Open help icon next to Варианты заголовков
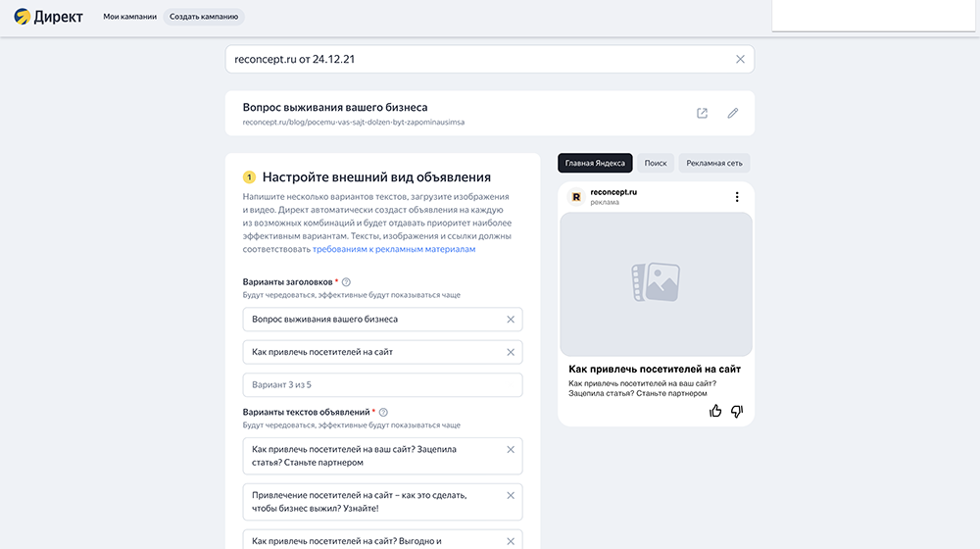Viewport: 980px width, 549px height. coord(346,282)
